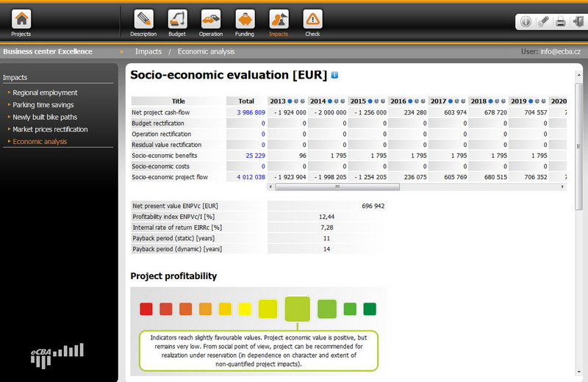Click the Socio-economic project flow total 4 012 038
The width and height of the screenshot is (588, 382).
251,177
